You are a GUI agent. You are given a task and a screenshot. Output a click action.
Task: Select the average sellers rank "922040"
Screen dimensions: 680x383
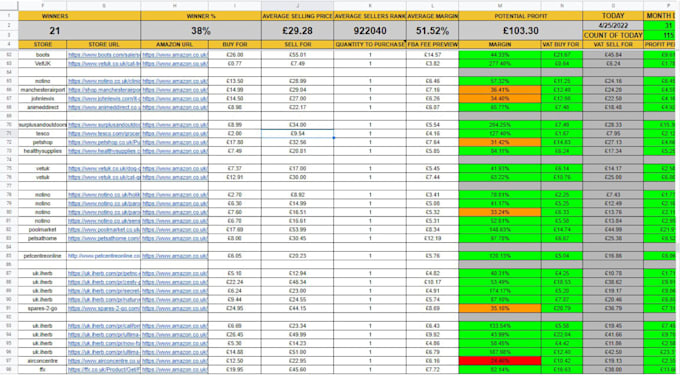coord(370,31)
